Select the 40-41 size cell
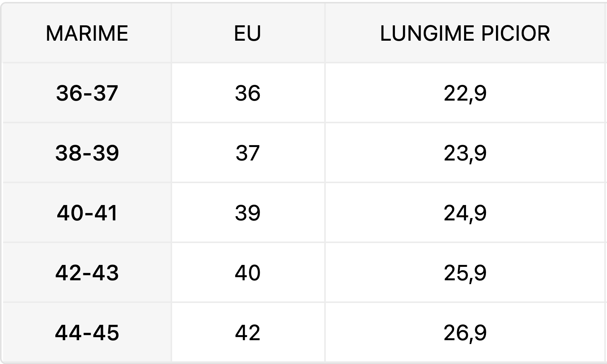The height and width of the screenshot is (364, 607). coord(87,213)
